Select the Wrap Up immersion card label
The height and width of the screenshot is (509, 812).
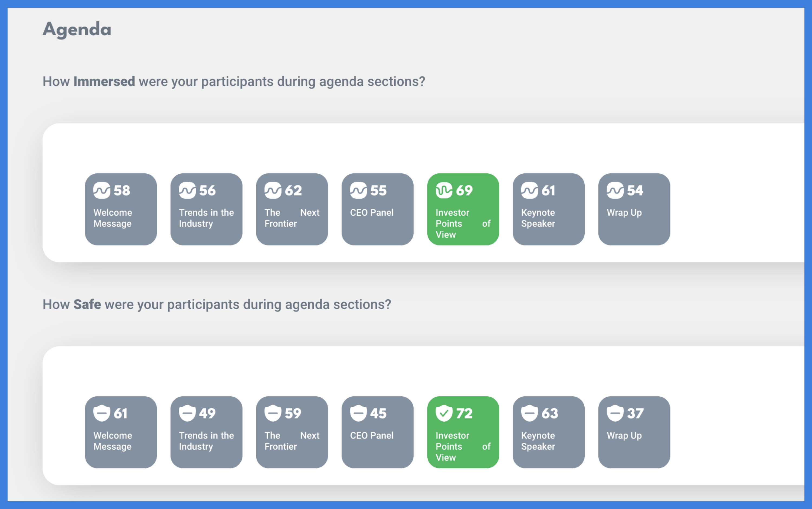click(x=624, y=213)
